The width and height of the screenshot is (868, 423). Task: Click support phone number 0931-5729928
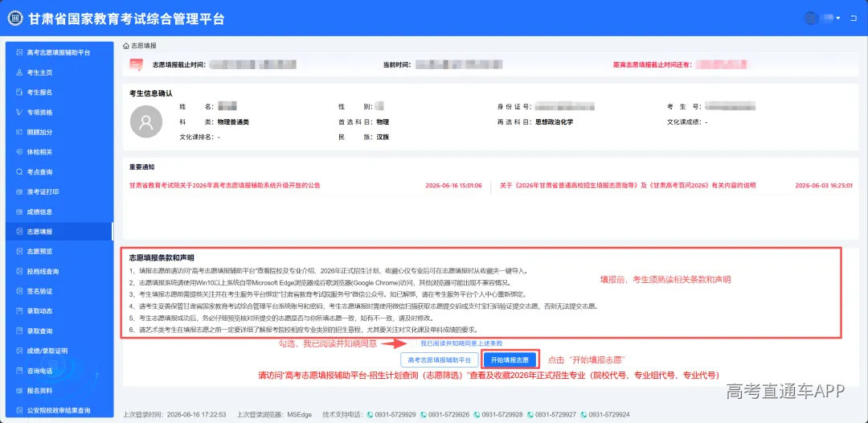(502, 415)
